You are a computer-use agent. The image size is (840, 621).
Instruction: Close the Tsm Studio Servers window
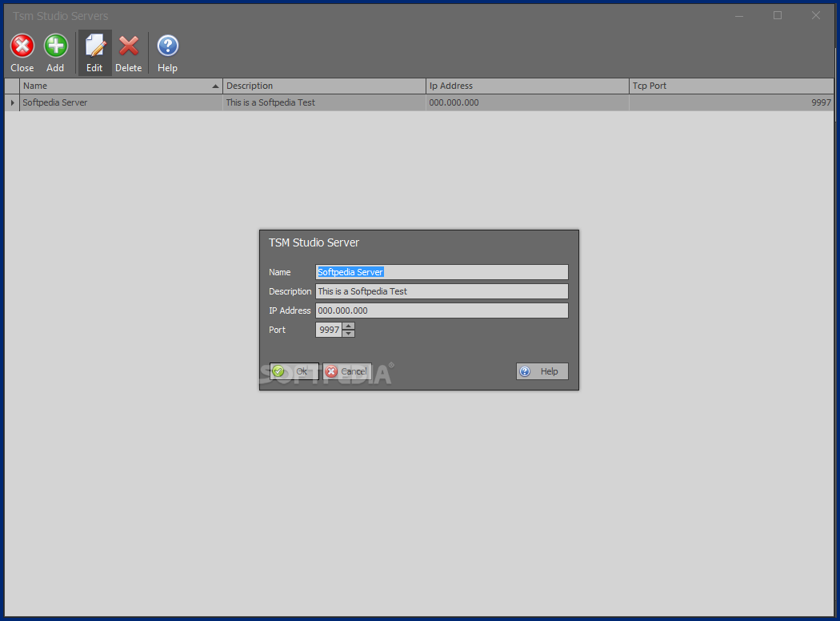coord(815,15)
